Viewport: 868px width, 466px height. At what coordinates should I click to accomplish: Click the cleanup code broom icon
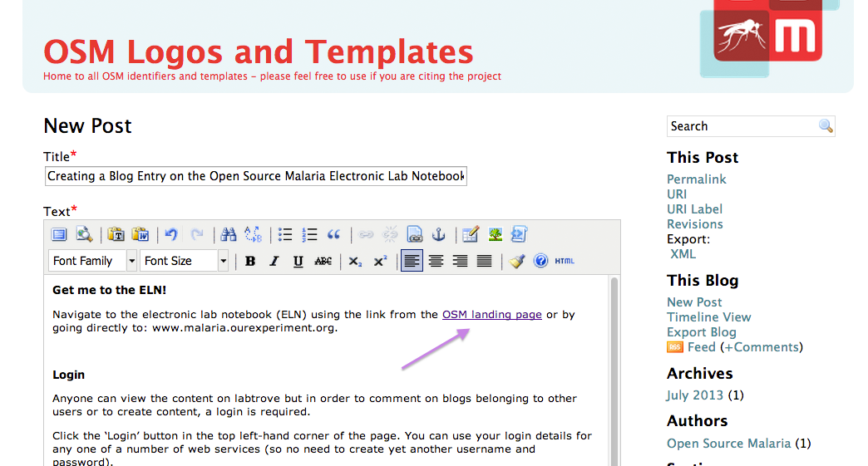[x=517, y=261]
